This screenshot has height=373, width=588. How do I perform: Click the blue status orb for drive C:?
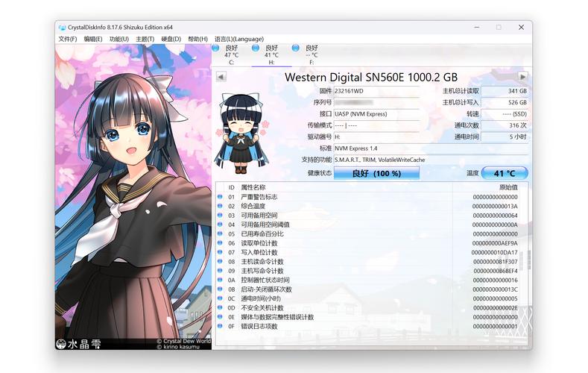[x=215, y=48]
